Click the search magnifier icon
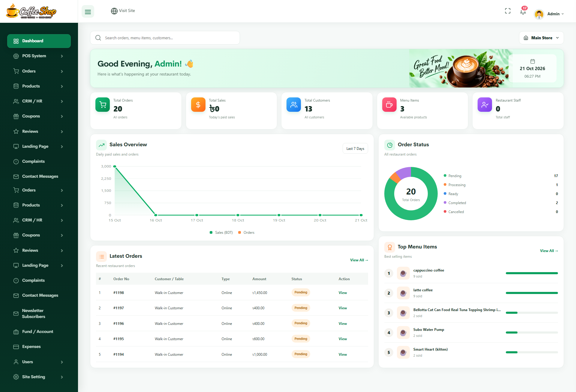The height and width of the screenshot is (392, 576). [98, 38]
